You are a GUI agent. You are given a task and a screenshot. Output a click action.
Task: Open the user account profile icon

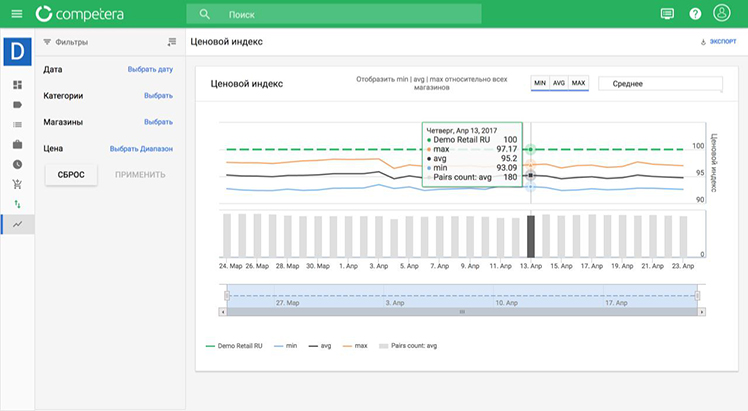point(721,13)
